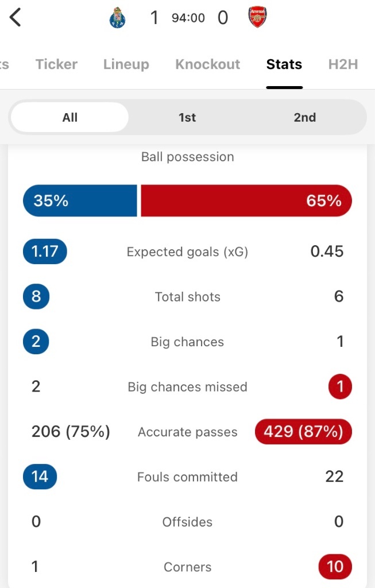Switch stats to the 1st half

[187, 117]
